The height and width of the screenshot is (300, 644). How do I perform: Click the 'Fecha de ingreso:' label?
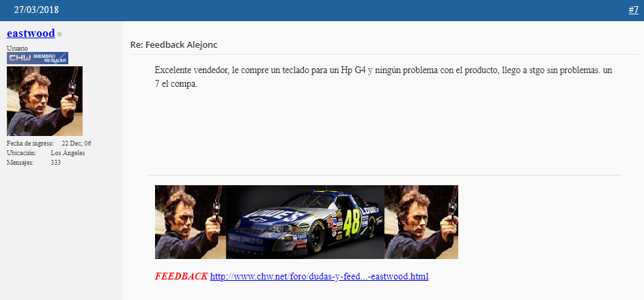[x=31, y=144]
